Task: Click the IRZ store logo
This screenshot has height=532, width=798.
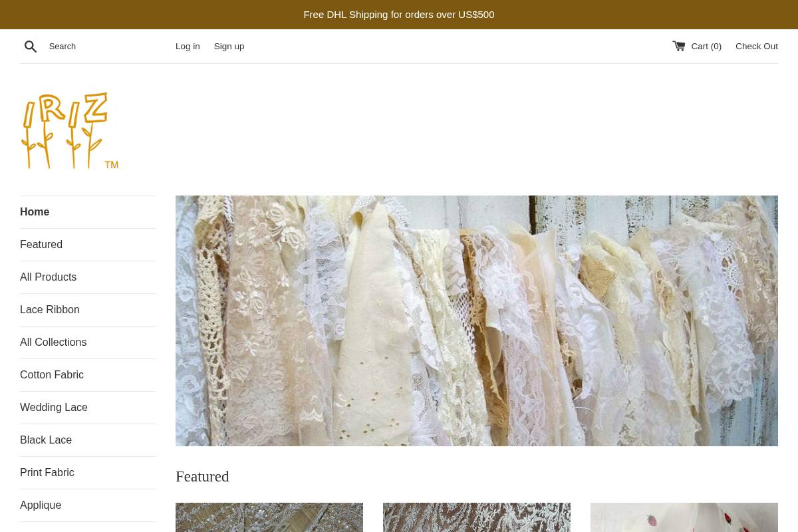Action: [69, 130]
